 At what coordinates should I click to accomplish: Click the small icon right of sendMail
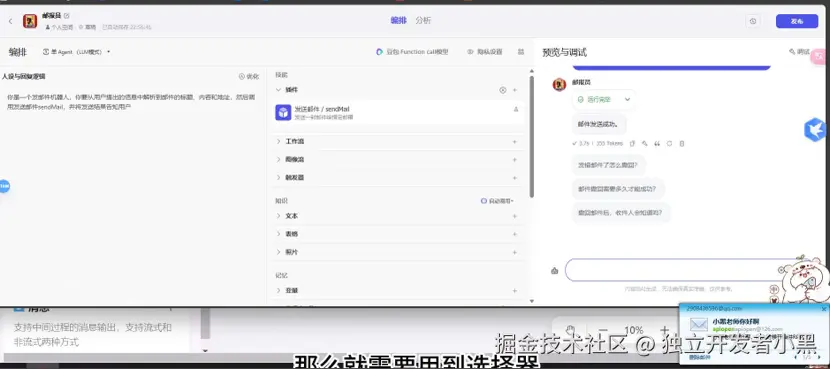tap(516, 109)
